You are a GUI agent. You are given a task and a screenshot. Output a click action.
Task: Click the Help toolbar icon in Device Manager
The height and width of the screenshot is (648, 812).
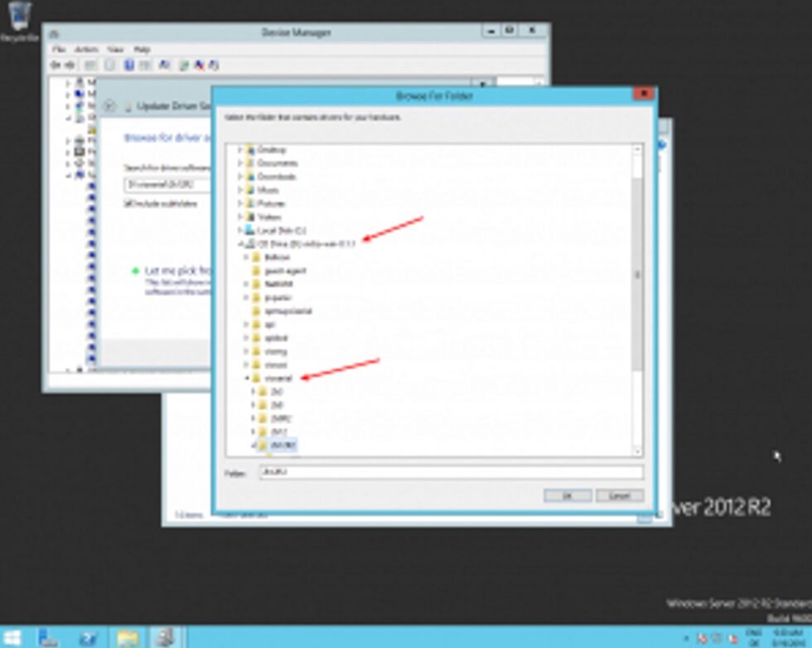point(127,64)
